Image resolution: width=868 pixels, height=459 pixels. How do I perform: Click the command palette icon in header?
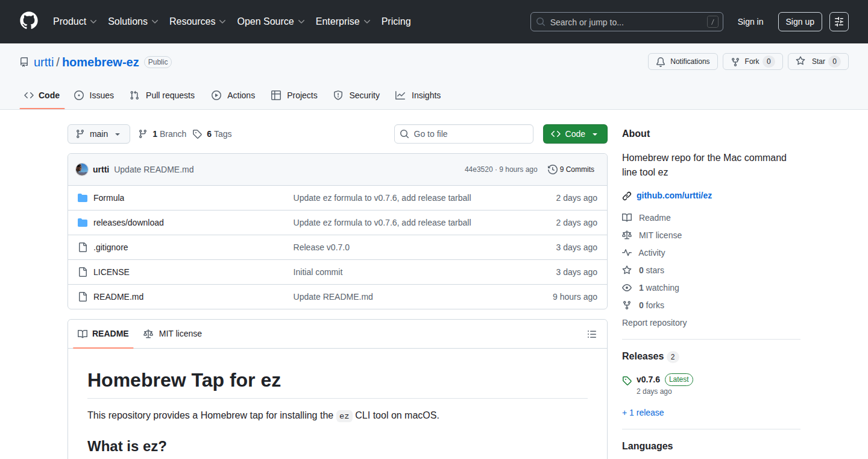pos(839,22)
